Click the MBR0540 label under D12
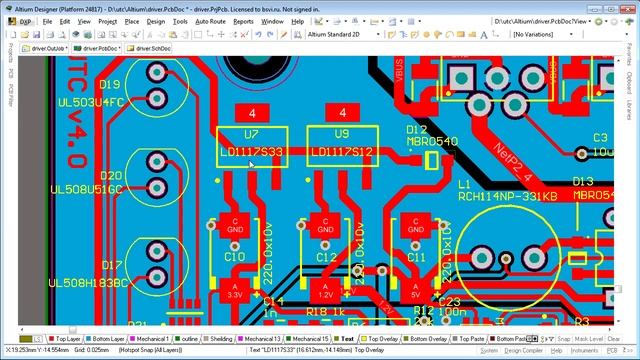The image size is (640, 360). point(433,142)
